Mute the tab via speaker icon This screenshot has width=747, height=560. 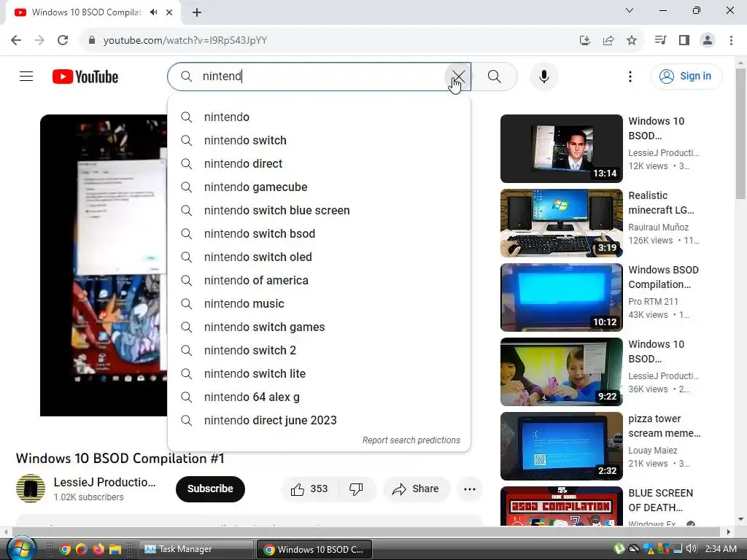pos(153,12)
